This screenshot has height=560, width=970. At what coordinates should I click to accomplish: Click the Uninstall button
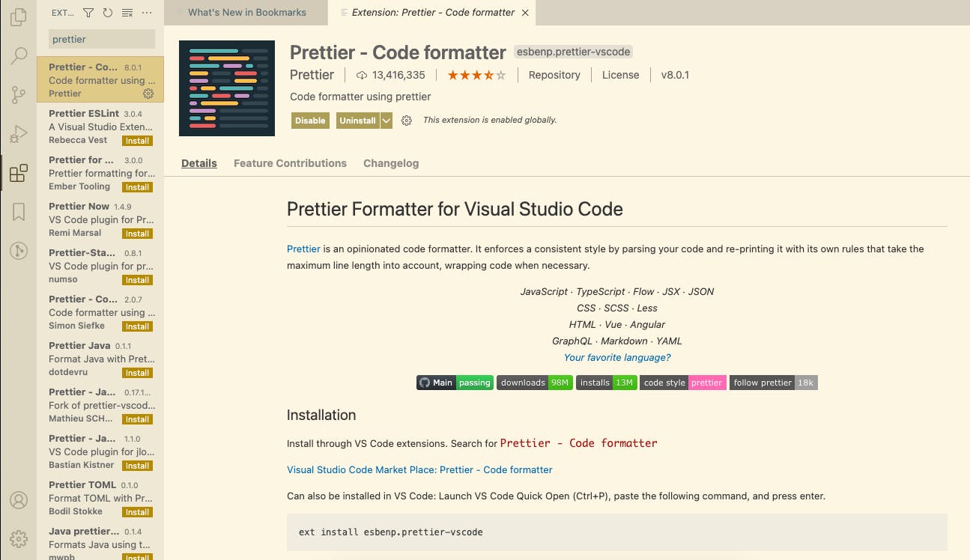pyautogui.click(x=358, y=121)
